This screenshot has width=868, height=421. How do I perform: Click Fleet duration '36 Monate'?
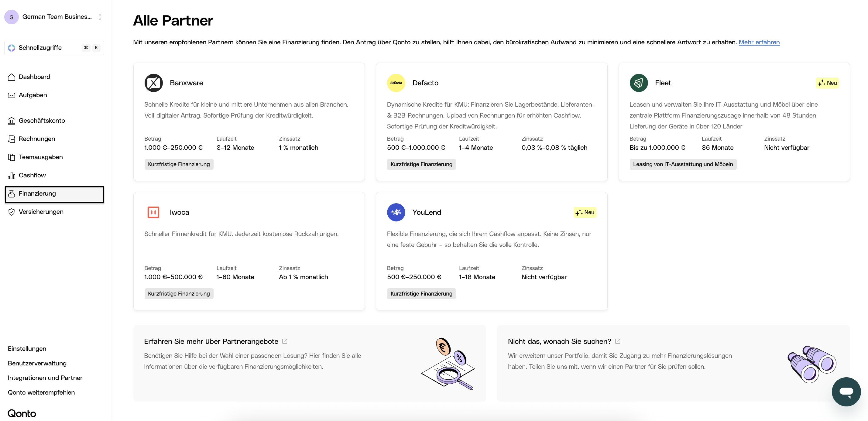[x=717, y=148]
